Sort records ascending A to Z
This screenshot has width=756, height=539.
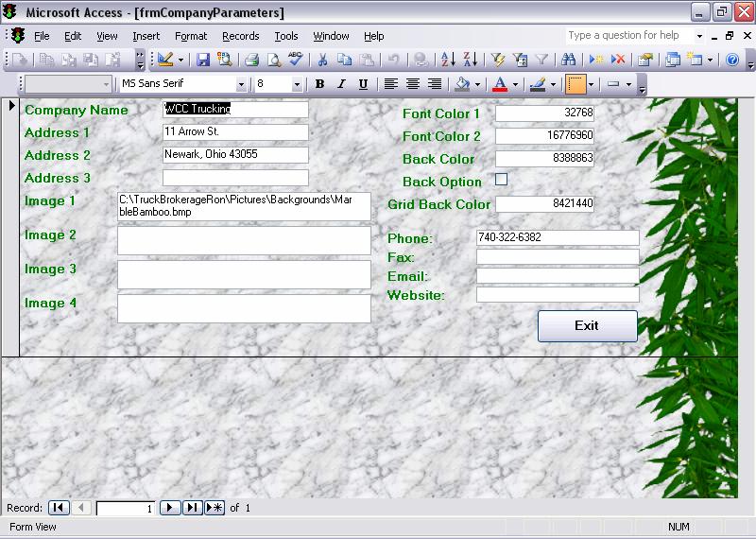[447, 60]
